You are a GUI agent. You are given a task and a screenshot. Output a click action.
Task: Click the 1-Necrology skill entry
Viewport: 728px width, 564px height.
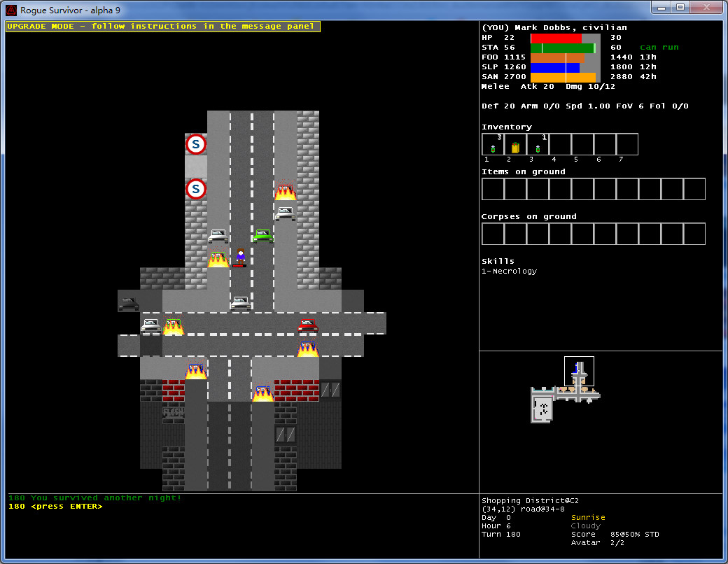pyautogui.click(x=509, y=271)
